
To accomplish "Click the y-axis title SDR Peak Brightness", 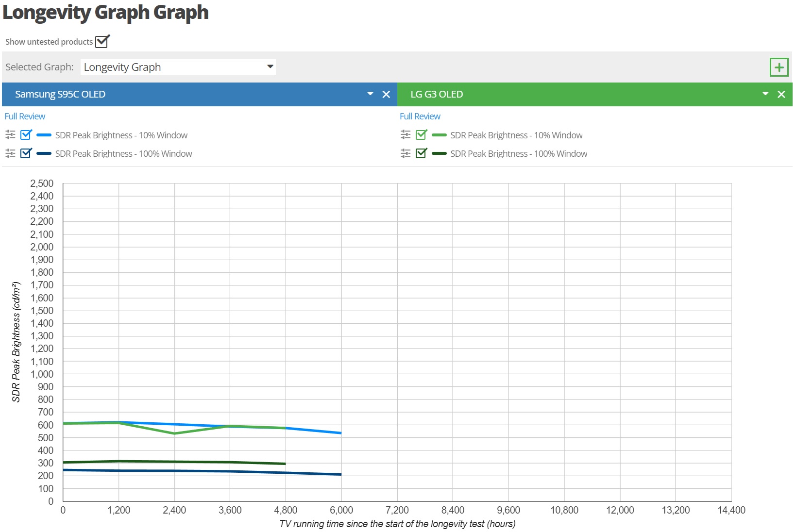I will coord(16,342).
